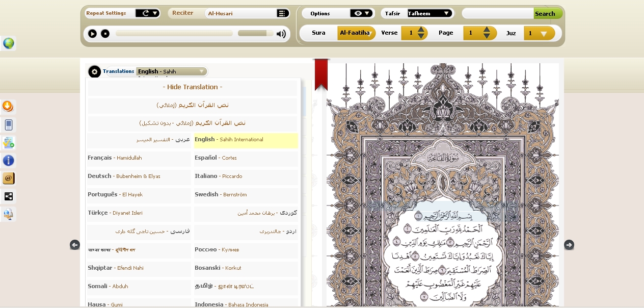Click the Quran page image
This screenshot has width=644, height=308.
pos(443,185)
